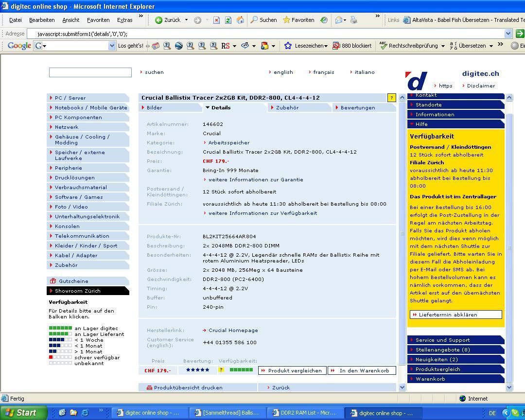Open the Lesezeichen dropdown arrow

pyautogui.click(x=326, y=46)
